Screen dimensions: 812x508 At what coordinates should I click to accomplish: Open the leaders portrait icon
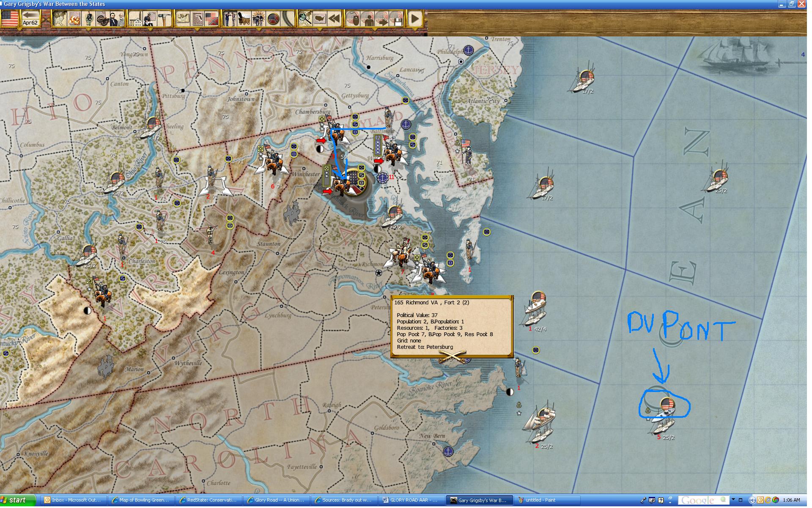[x=117, y=19]
